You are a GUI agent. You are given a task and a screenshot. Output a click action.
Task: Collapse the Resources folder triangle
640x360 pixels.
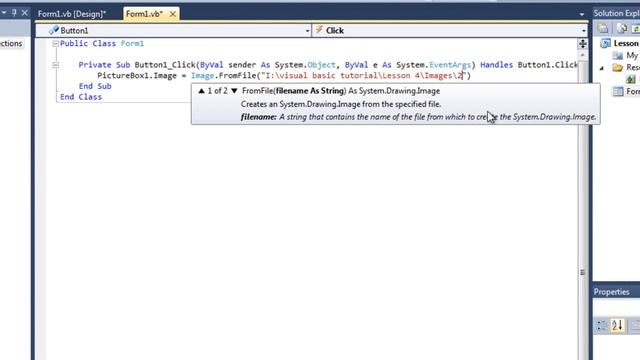[602, 68]
